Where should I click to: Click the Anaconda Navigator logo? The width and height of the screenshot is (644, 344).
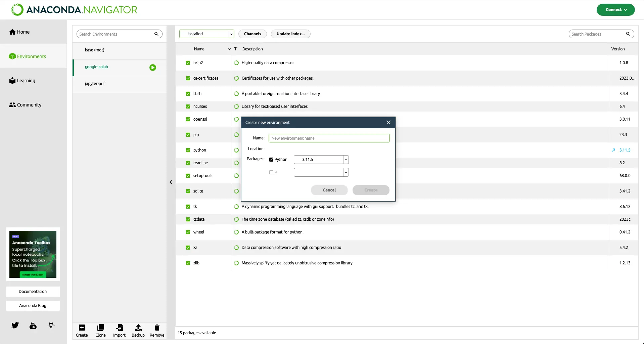[x=74, y=10]
